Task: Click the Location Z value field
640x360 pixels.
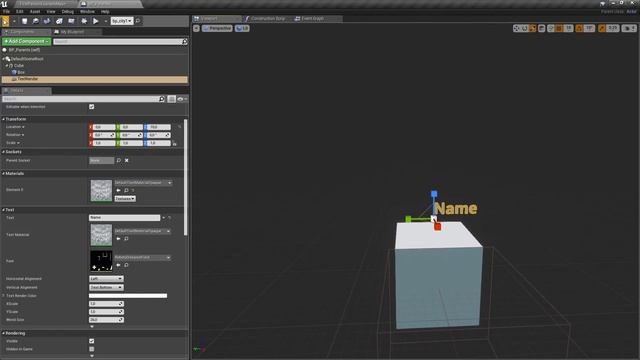Action: point(160,127)
